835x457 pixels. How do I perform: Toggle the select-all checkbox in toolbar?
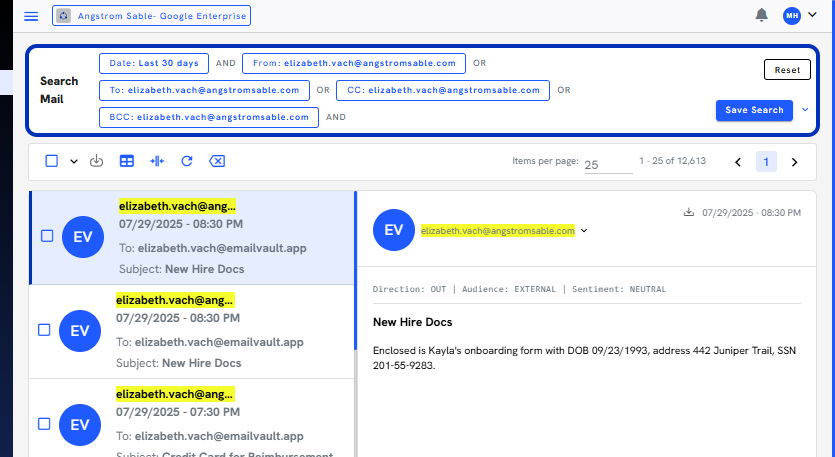[52, 161]
